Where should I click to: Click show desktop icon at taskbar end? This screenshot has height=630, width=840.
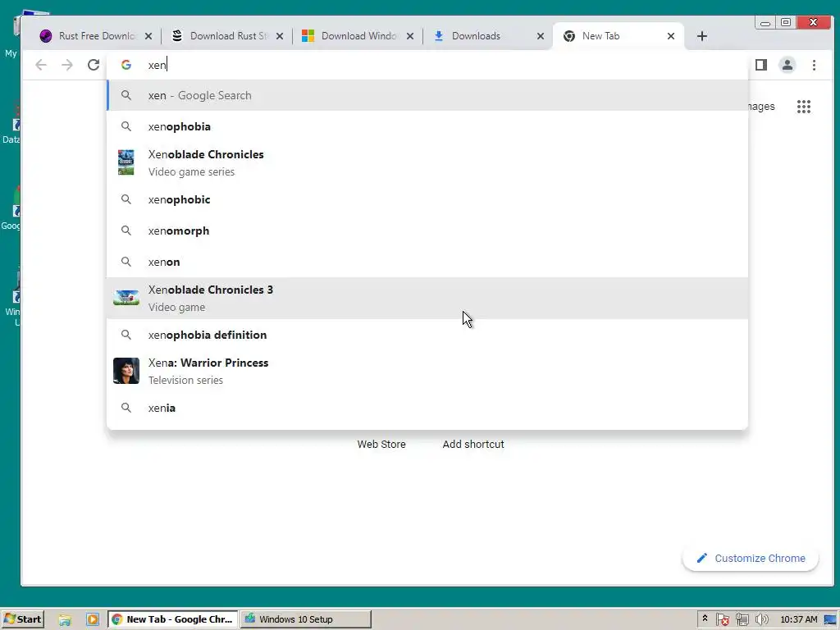pos(831,620)
